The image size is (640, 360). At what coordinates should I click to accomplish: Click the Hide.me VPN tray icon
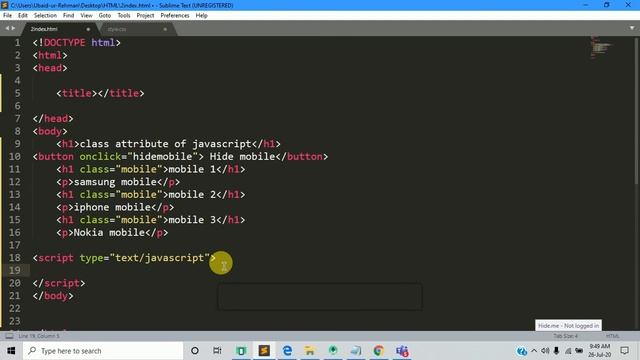click(x=522, y=351)
